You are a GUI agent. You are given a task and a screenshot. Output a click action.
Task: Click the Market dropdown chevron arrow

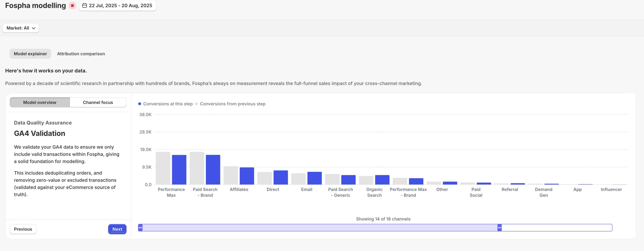point(34,28)
